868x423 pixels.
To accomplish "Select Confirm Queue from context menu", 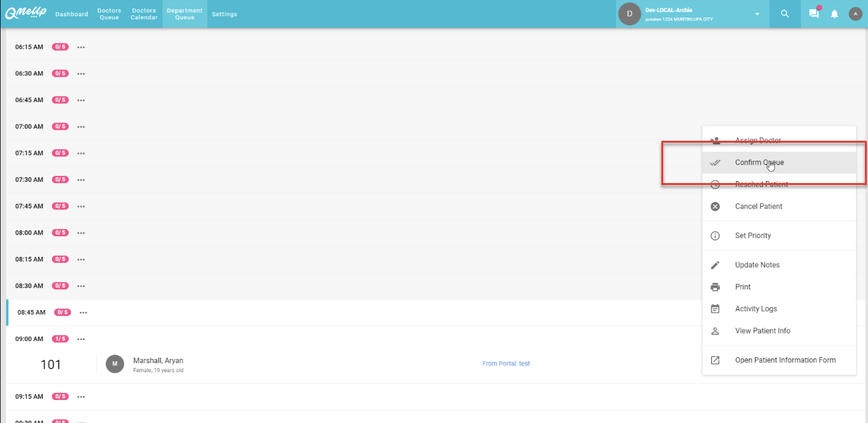I will click(x=759, y=163).
